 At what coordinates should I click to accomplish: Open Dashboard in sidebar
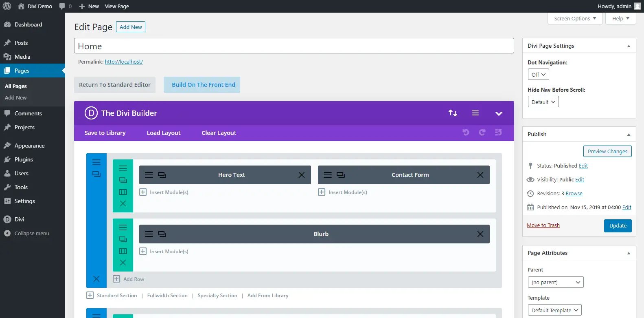tap(33, 24)
